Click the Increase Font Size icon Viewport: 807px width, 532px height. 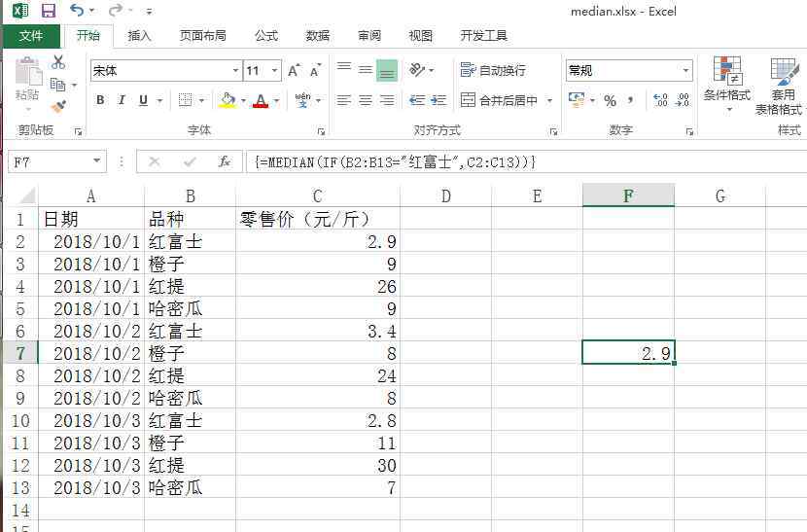[294, 71]
